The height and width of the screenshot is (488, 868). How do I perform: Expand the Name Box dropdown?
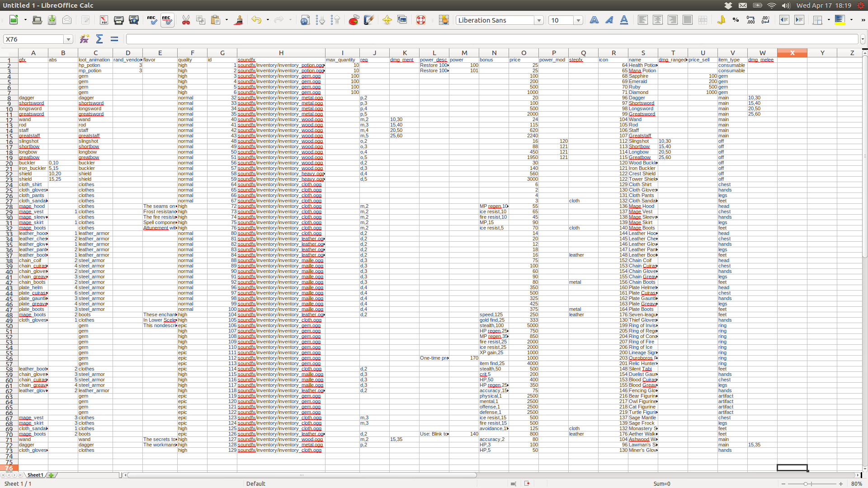tap(68, 40)
